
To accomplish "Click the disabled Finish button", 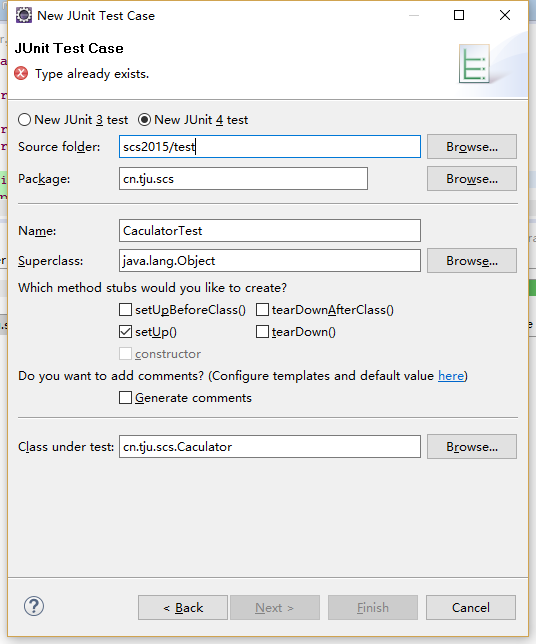I will 373,607.
